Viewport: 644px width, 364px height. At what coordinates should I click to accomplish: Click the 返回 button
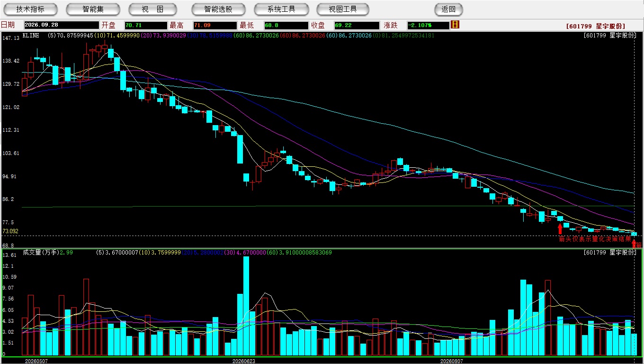[448, 9]
